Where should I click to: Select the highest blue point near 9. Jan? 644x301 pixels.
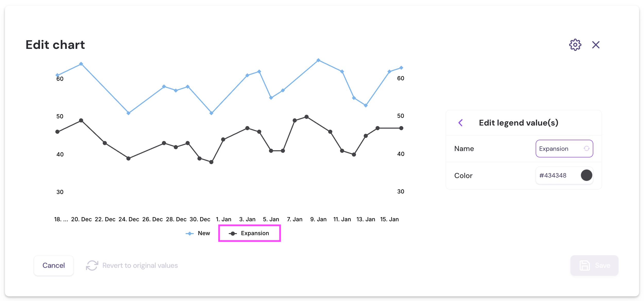(318, 60)
